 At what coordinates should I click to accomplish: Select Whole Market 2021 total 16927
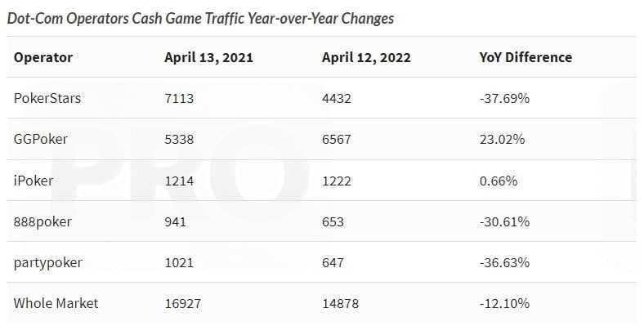coord(183,303)
